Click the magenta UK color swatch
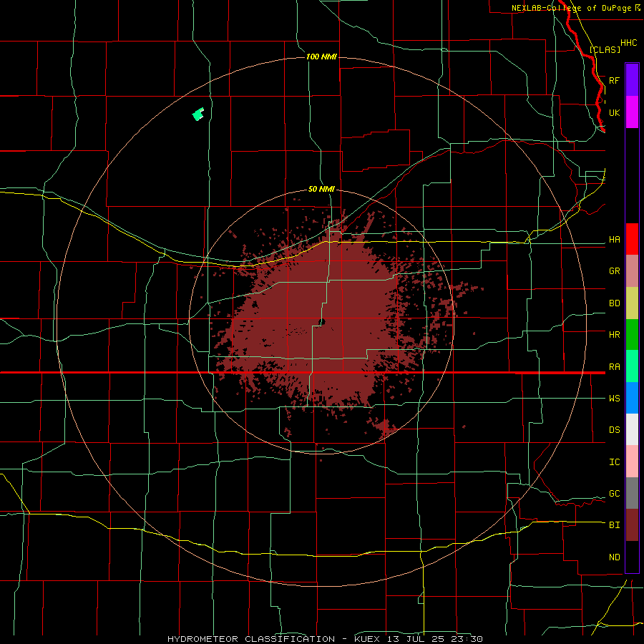 click(632, 112)
